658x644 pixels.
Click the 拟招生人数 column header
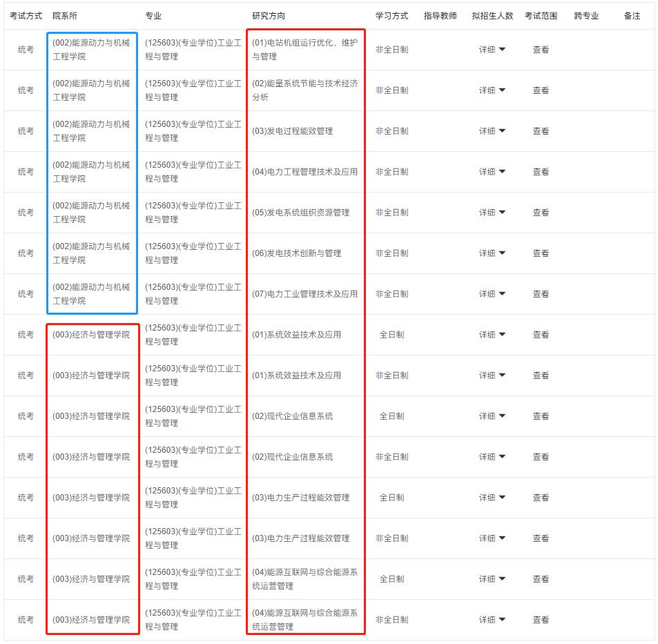click(x=492, y=16)
